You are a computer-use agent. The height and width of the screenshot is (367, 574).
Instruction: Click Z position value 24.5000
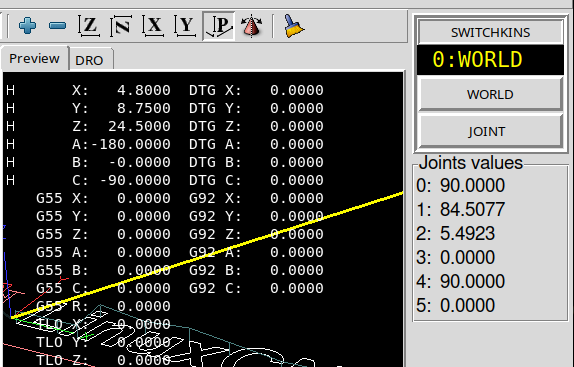(139, 126)
